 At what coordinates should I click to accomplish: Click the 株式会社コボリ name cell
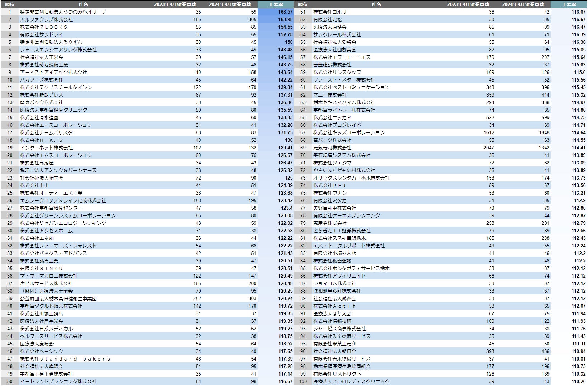click(x=330, y=12)
